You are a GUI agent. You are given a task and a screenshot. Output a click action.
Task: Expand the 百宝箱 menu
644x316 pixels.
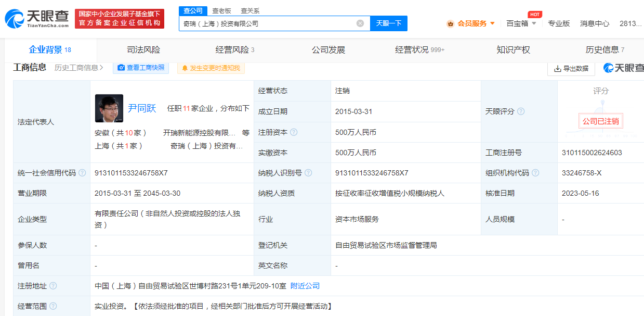click(521, 23)
